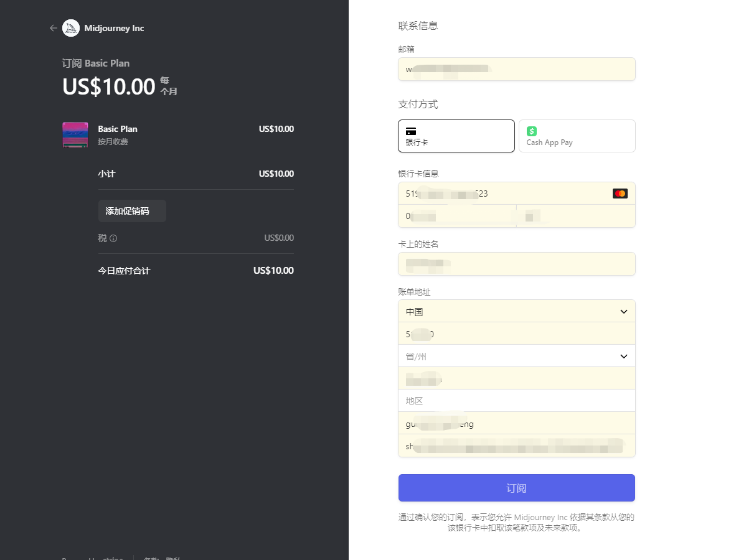Click the back arrow to return

coord(54,28)
